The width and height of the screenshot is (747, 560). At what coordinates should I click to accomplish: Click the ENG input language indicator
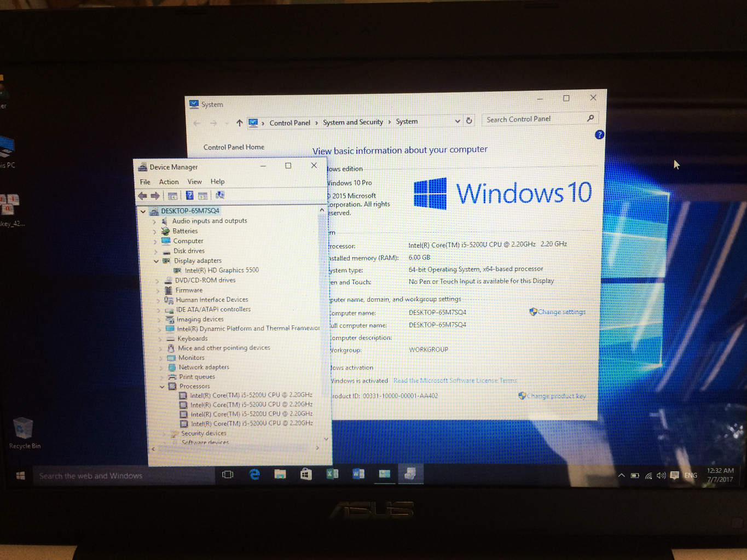[691, 475]
